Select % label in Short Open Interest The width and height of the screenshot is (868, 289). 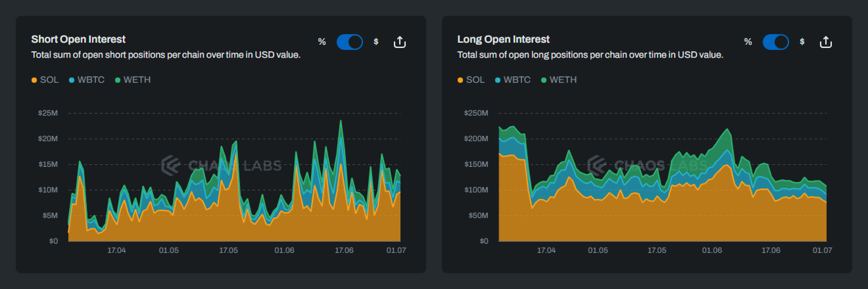pyautogui.click(x=322, y=42)
